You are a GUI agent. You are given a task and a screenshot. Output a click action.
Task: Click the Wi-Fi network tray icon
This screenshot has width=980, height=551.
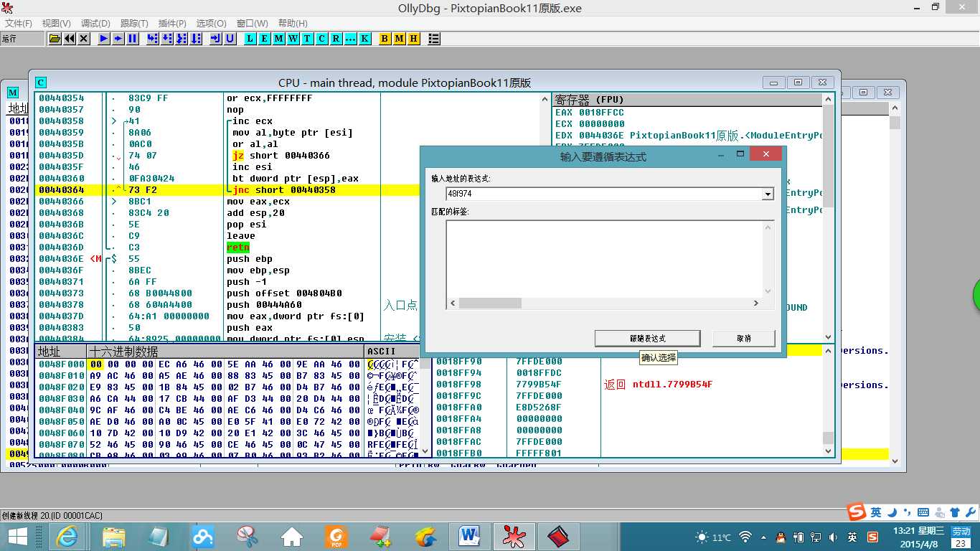click(x=745, y=537)
